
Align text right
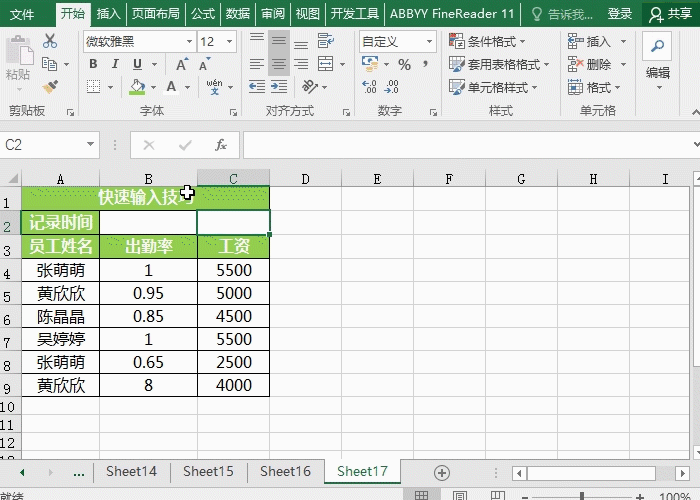301,64
